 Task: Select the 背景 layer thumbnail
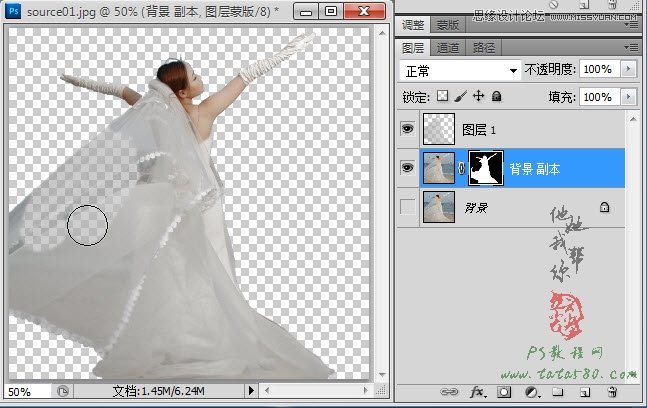pos(439,207)
